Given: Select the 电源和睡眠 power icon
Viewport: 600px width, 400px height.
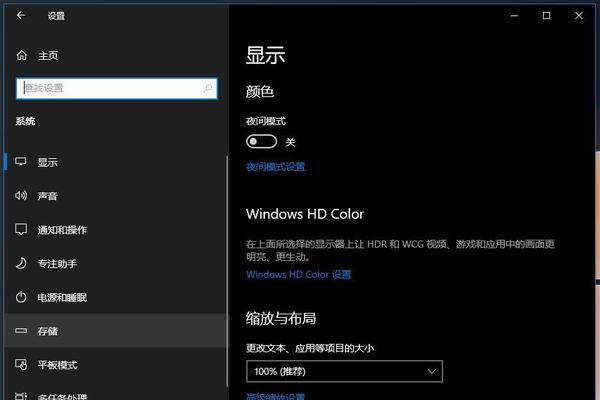Looking at the screenshot, I should pos(21,297).
